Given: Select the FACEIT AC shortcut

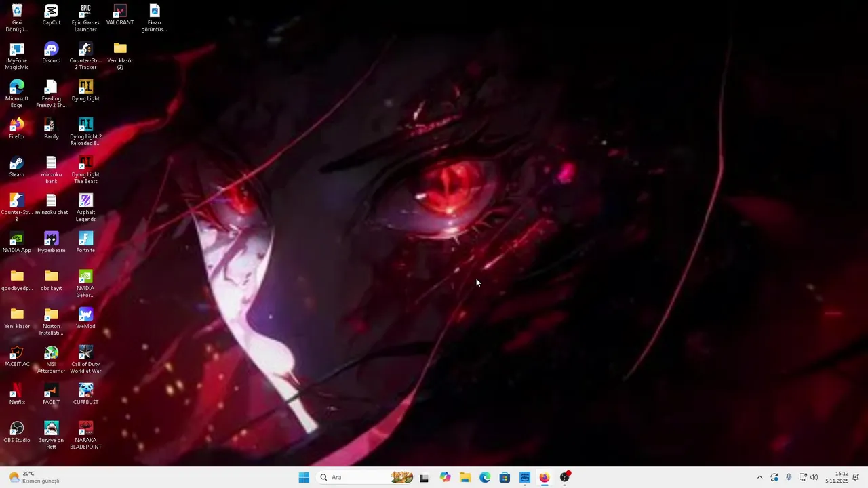Looking at the screenshot, I should click(17, 357).
